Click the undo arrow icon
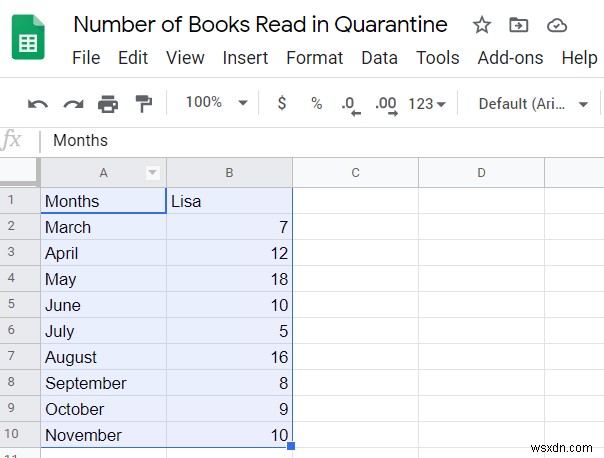The image size is (604, 458). (38, 103)
